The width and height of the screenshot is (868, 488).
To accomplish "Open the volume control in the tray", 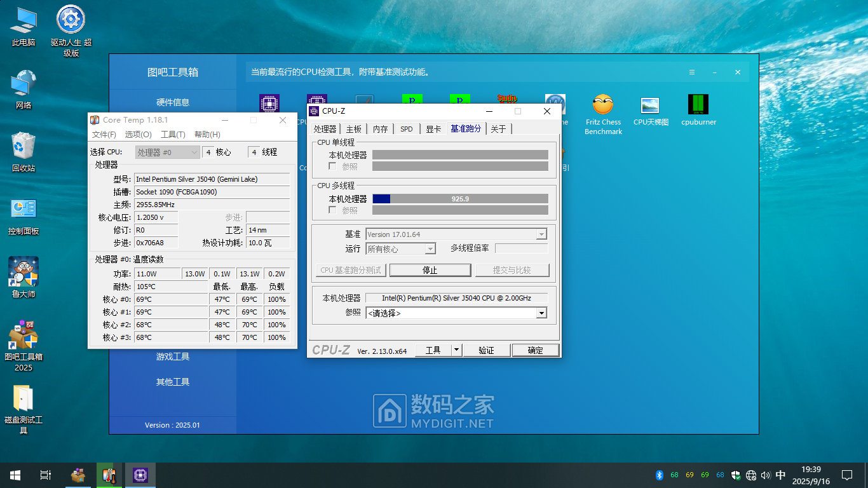I will 766,475.
